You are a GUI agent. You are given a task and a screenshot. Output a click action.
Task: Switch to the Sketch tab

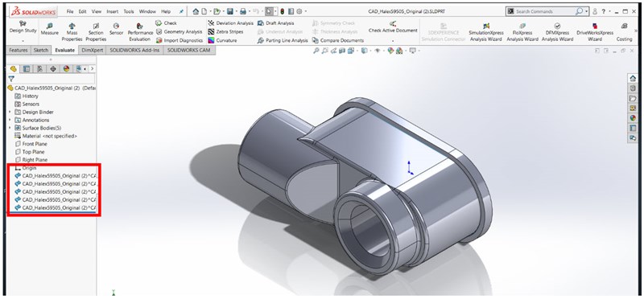(41, 50)
